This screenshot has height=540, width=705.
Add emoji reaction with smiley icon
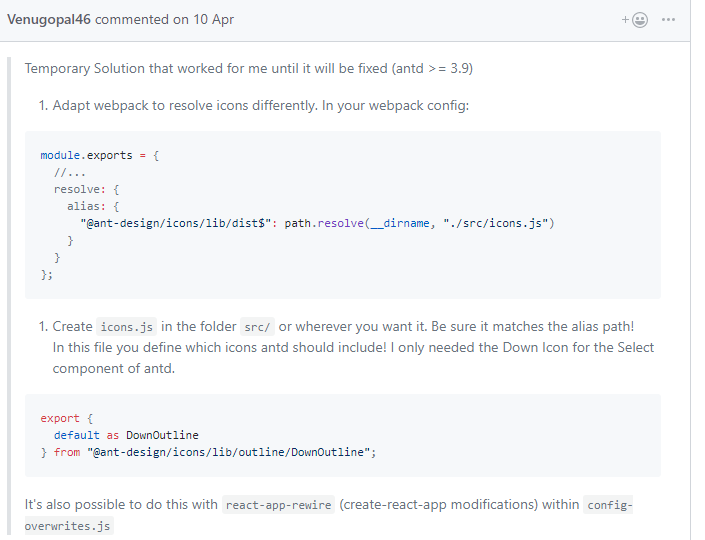coord(640,20)
